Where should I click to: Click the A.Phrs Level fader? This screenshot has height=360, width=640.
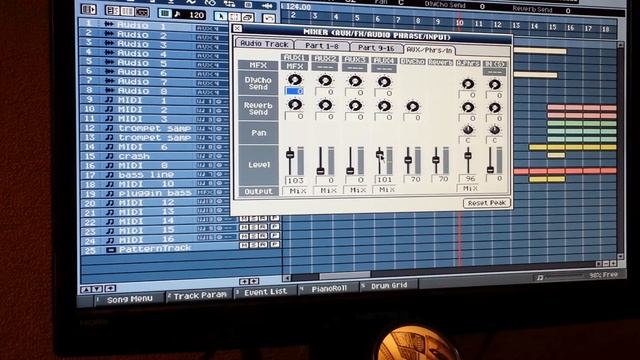[468, 155]
